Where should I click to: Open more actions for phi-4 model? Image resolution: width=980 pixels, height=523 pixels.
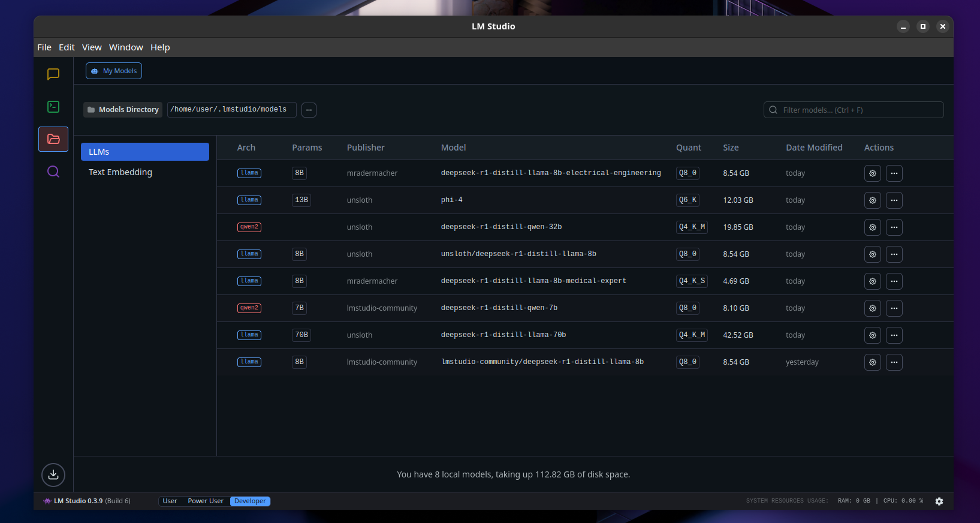894,200
